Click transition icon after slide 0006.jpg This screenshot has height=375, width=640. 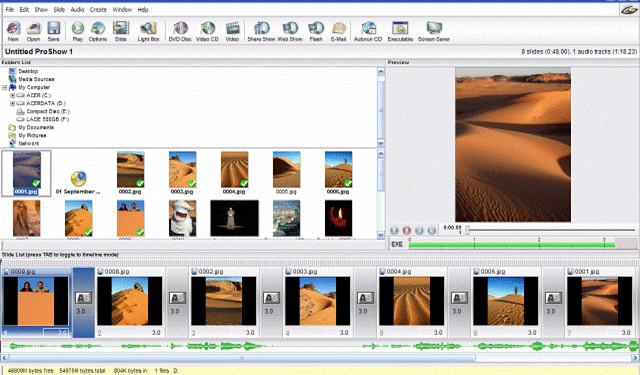(553, 298)
